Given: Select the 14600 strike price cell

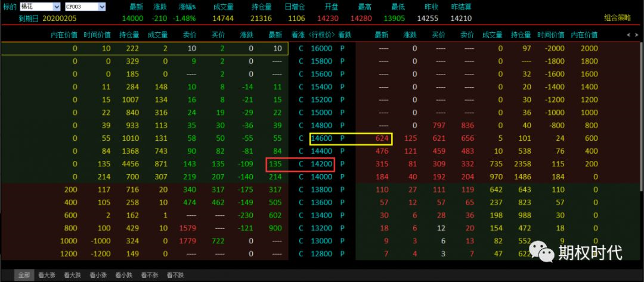Looking at the screenshot, I should pos(322,138).
